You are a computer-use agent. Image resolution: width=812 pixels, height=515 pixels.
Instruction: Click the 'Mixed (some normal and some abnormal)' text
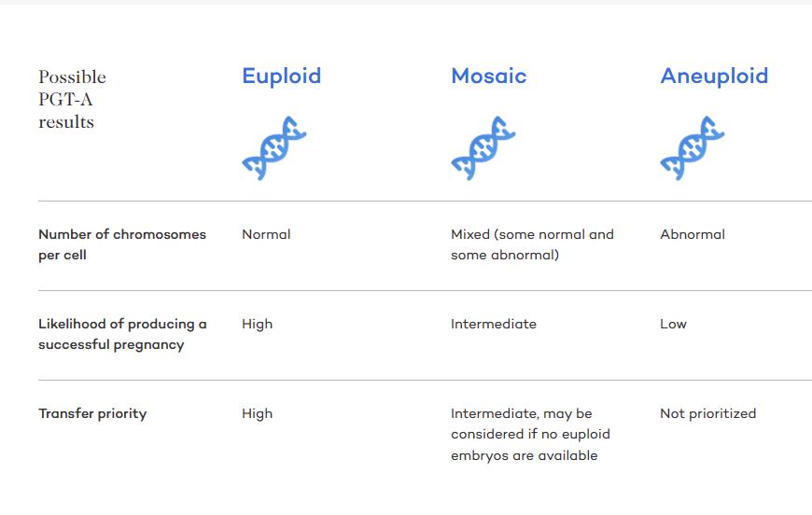click(x=532, y=244)
